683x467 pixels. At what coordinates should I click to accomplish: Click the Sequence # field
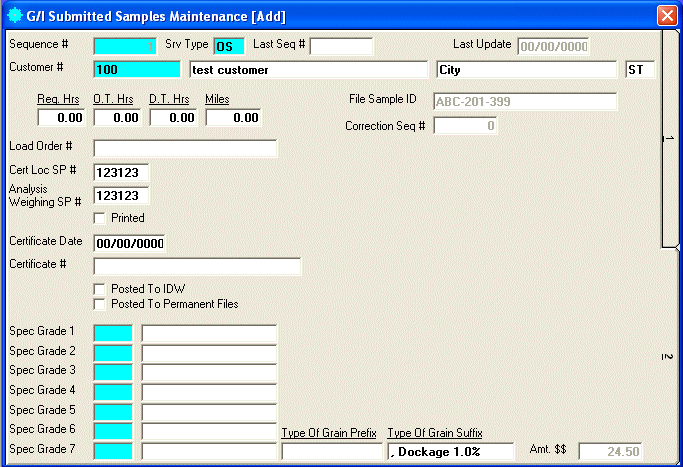click(x=125, y=46)
